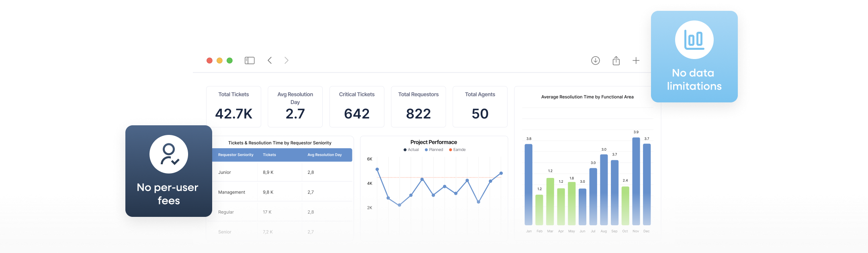Toggle the Earnde series in chart legend
The width and height of the screenshot is (868, 253).
pos(457,150)
